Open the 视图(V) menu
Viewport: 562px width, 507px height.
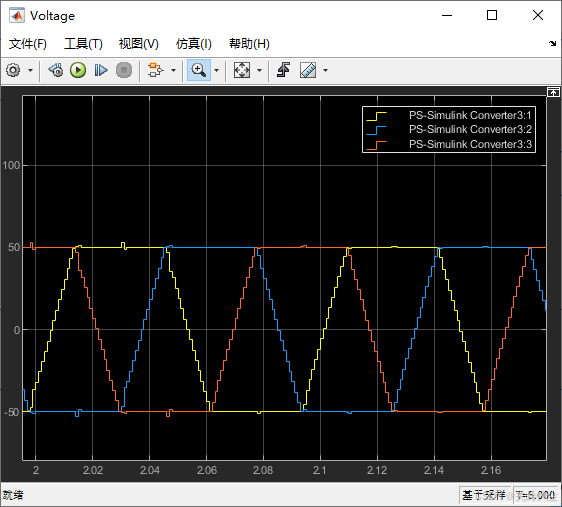(139, 44)
